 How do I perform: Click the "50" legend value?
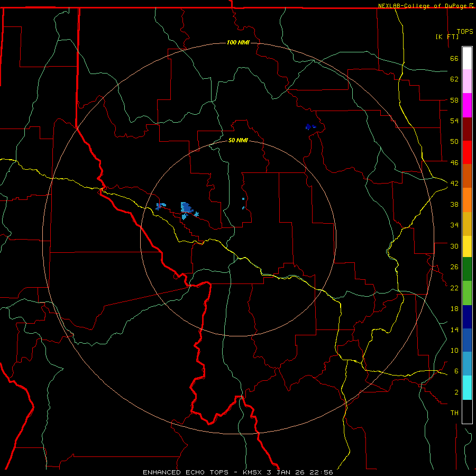454,141
